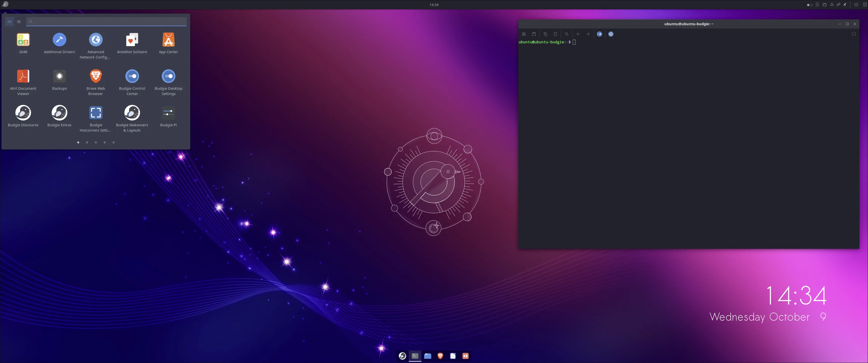Toggle terminal fullscreen mode
The height and width of the screenshot is (363, 868).
tap(854, 34)
